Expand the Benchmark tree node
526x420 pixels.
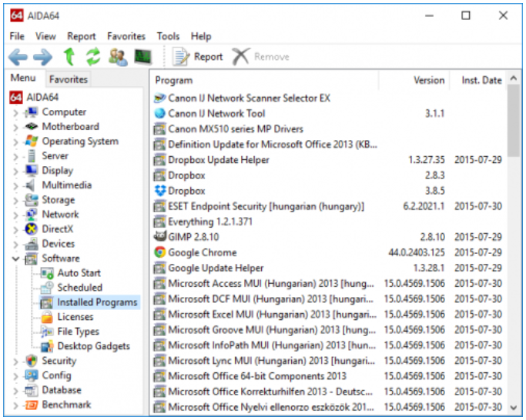(x=15, y=405)
